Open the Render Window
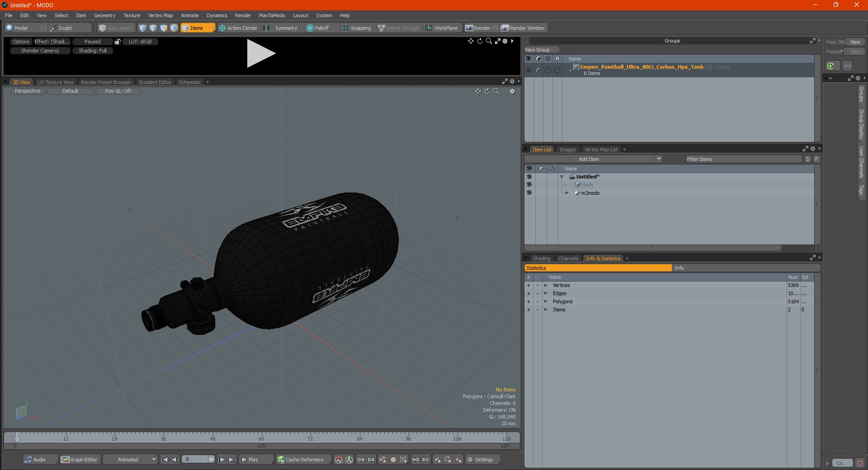 pos(524,28)
